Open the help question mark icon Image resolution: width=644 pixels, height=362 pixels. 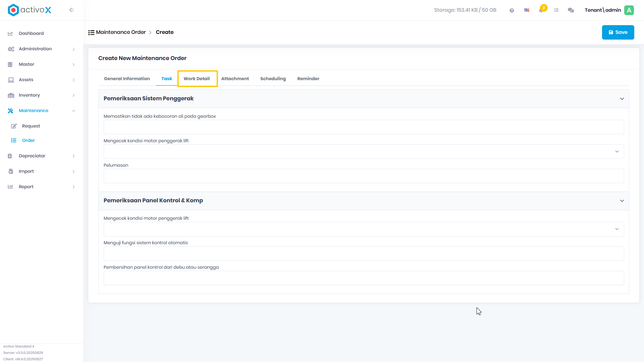[512, 10]
